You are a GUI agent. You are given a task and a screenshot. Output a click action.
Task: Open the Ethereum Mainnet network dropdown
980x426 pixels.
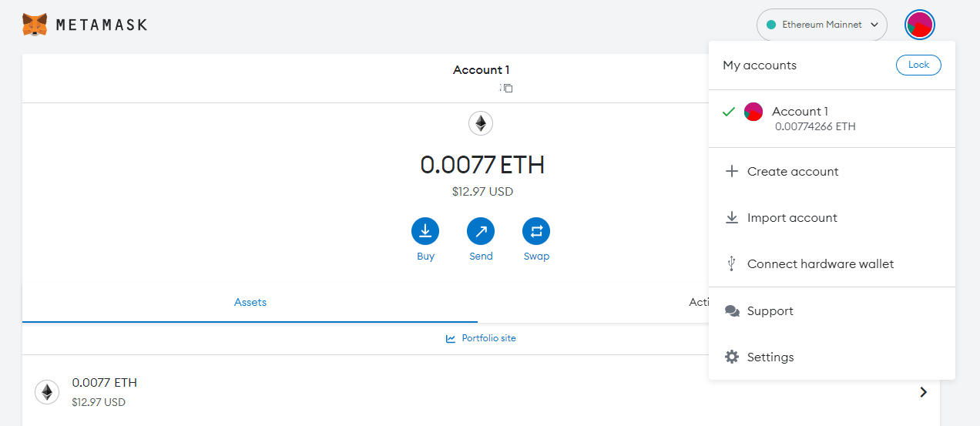coord(822,25)
